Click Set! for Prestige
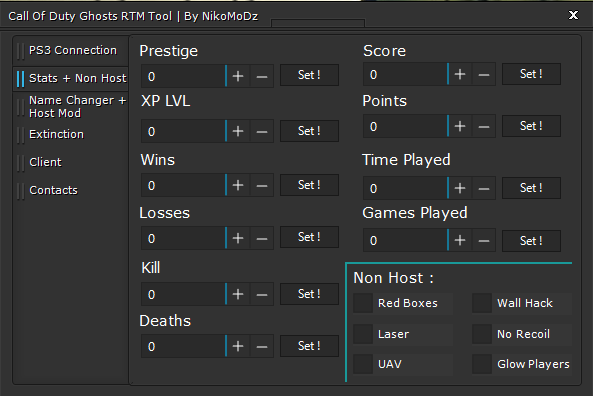This screenshot has height=396, width=593. point(309,75)
